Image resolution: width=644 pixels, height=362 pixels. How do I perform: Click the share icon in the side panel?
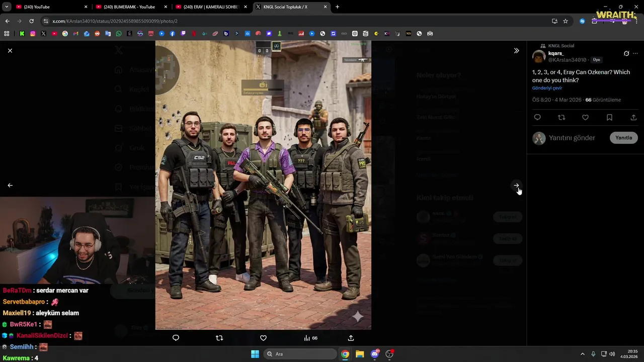point(633,118)
